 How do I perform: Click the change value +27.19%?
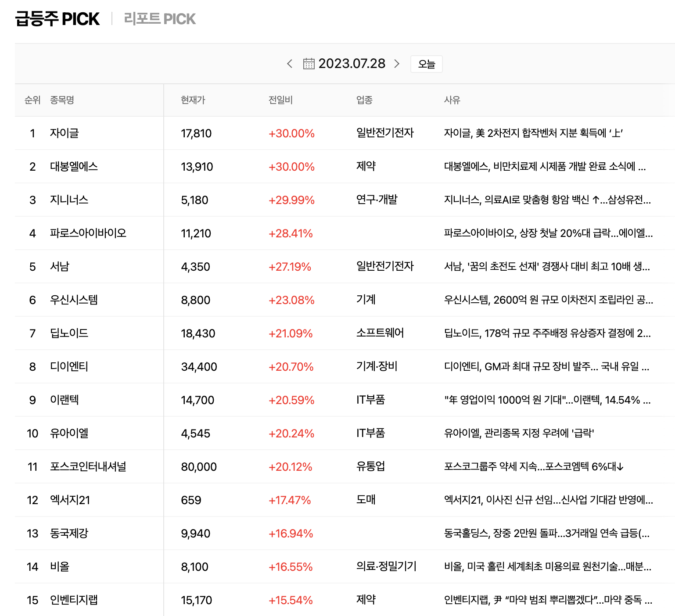click(x=290, y=267)
